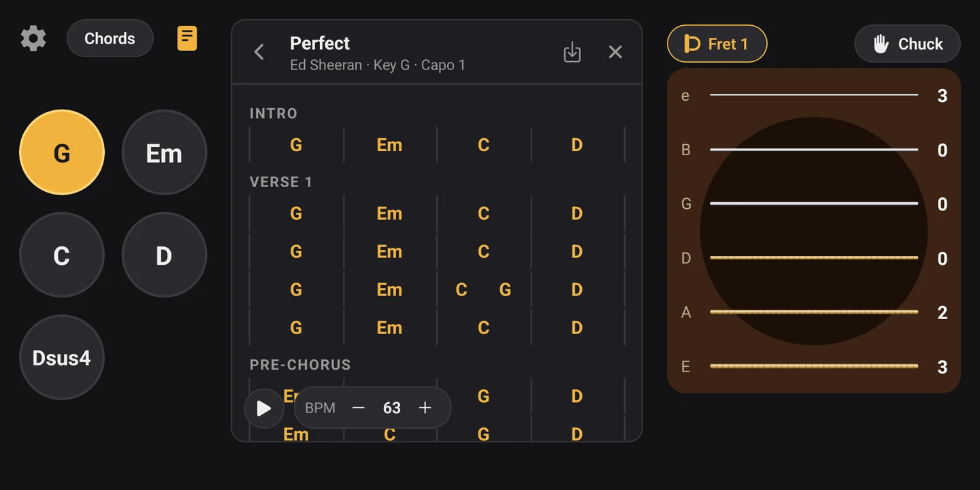This screenshot has width=980, height=490.
Task: Click fret number 3 on the high e string
Action: [x=943, y=95]
